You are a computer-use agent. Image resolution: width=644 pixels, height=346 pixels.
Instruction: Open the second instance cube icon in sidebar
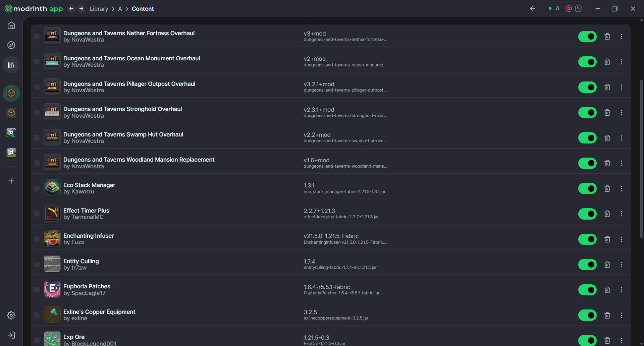pos(11,113)
